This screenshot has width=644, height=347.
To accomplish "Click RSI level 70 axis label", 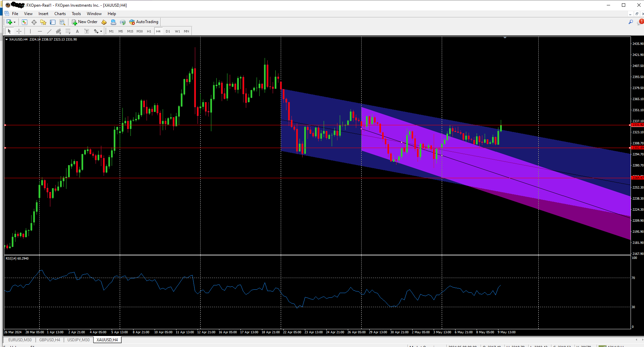I will 633,278.
